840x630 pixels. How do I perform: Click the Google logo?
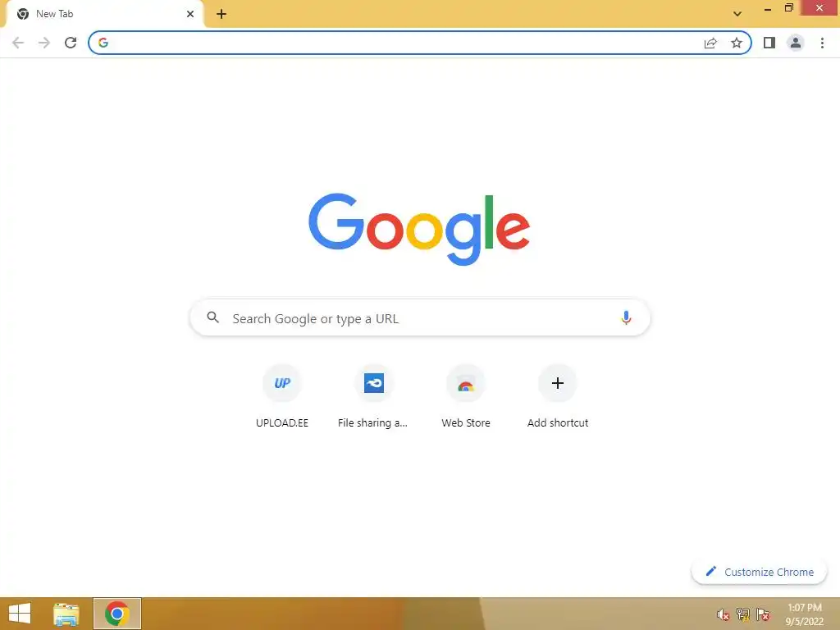point(419,230)
